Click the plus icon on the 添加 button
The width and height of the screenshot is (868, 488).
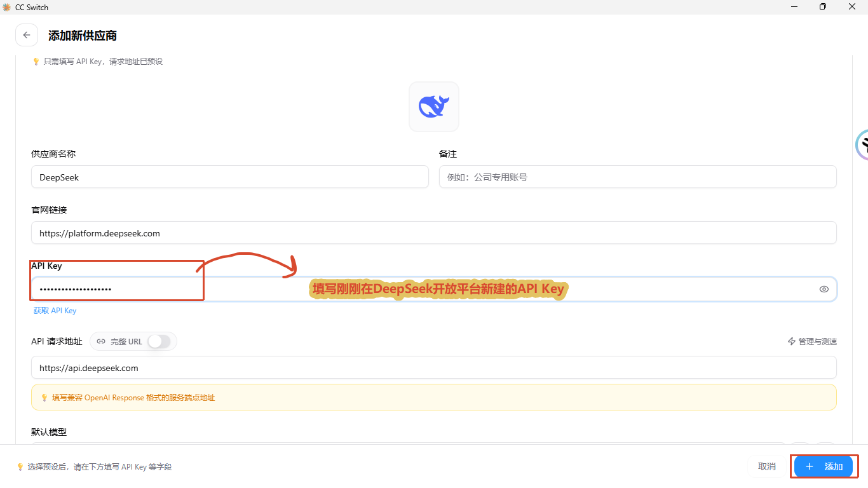809,466
